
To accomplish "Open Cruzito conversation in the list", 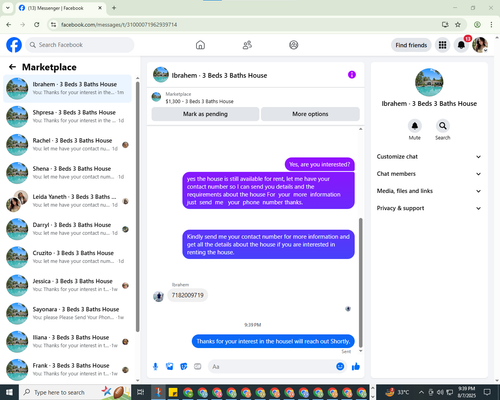I will [68, 257].
